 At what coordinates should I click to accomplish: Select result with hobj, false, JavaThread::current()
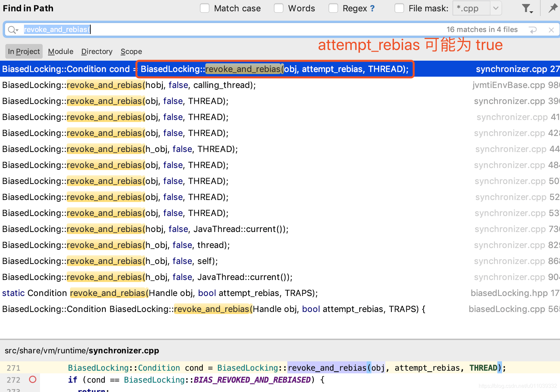pyautogui.click(x=280, y=229)
